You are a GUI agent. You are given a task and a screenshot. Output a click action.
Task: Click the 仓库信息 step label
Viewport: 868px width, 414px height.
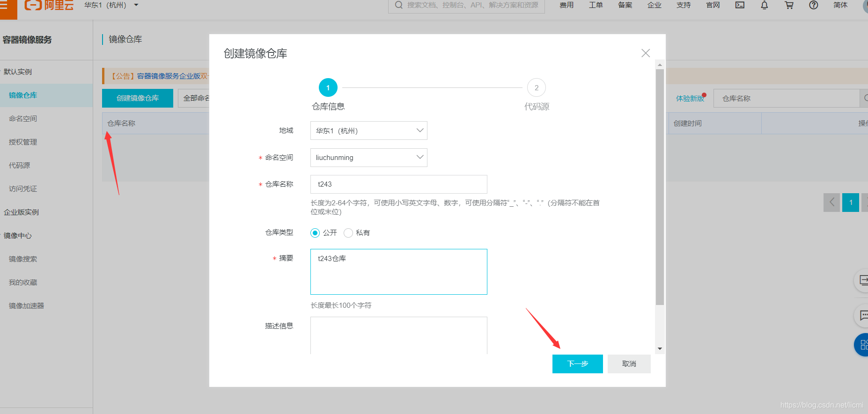pyautogui.click(x=328, y=107)
